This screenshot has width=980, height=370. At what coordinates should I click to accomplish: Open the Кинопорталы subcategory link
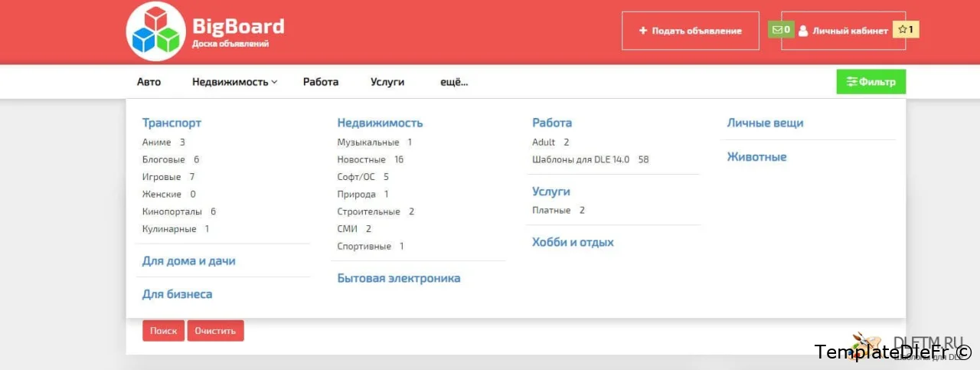click(172, 211)
